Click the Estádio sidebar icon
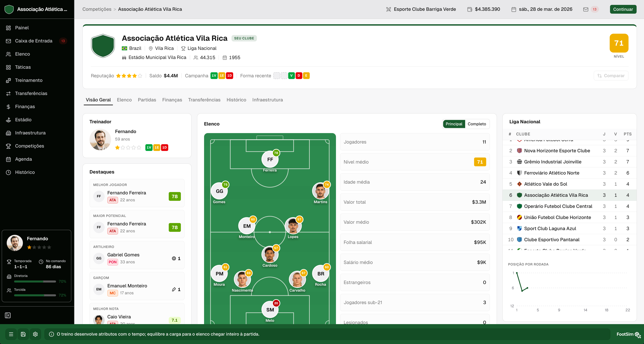The image size is (644, 344). 9,120
